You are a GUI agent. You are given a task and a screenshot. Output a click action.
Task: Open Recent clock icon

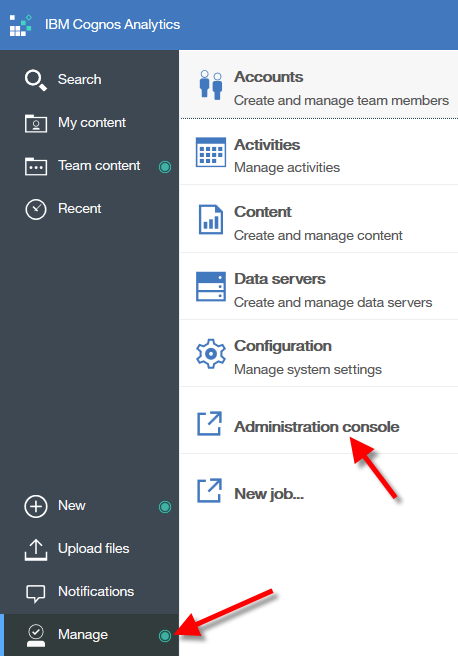tap(36, 209)
